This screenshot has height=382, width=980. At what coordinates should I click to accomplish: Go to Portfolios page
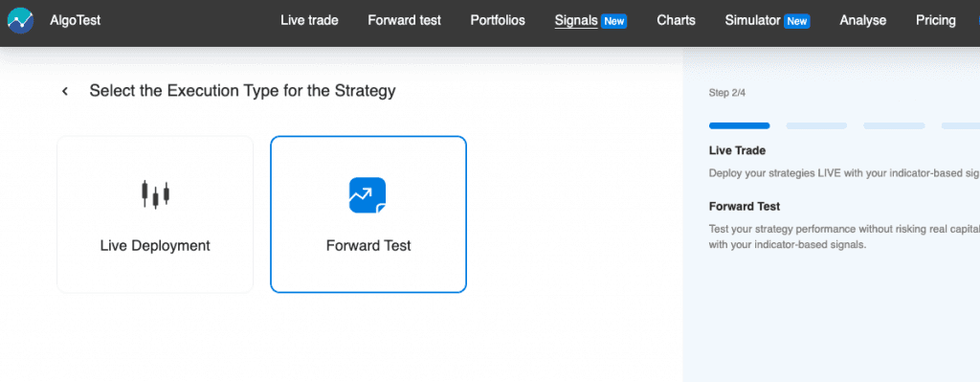[x=498, y=21]
